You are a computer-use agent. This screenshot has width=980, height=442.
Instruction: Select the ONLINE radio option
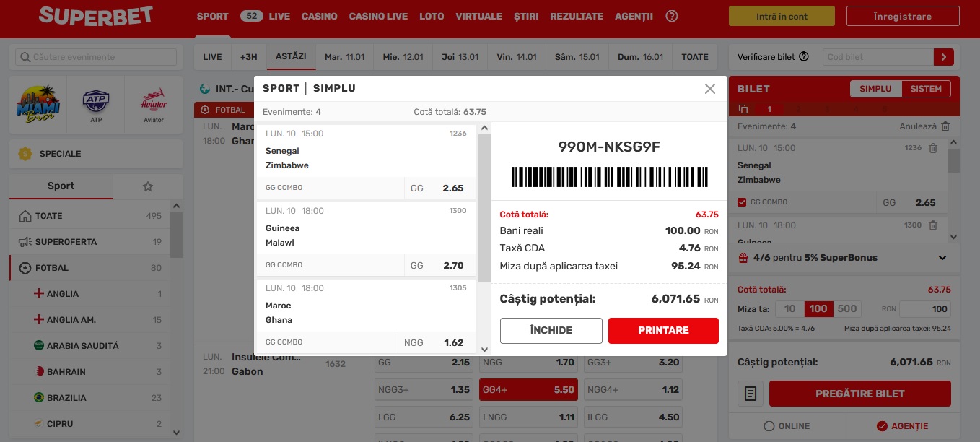769,426
